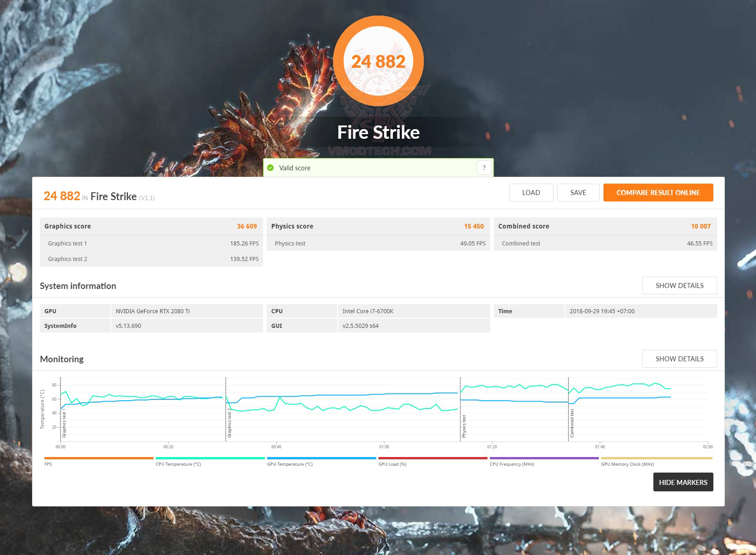Image resolution: width=756 pixels, height=555 pixels.
Task: Click the GPU Temperature legend icon
Action: pyautogui.click(x=321, y=457)
